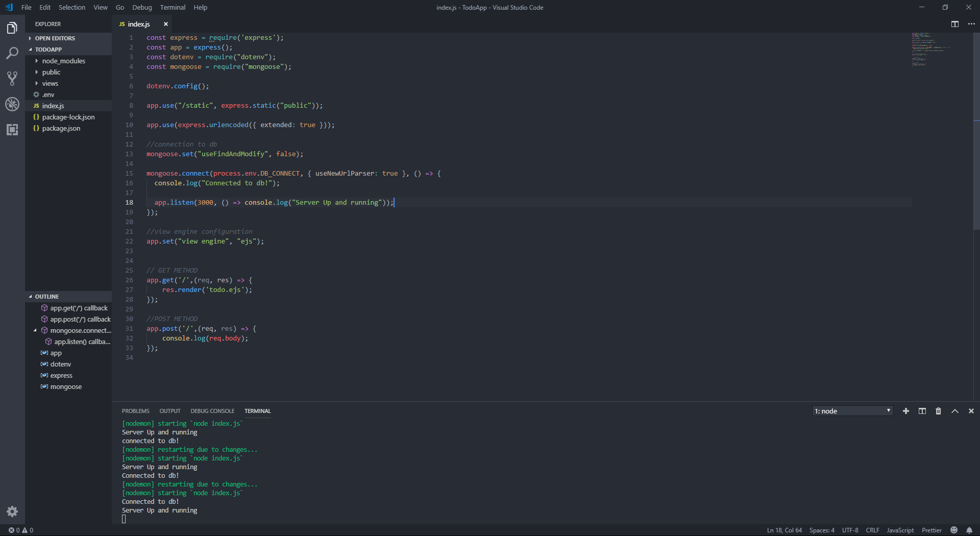The height and width of the screenshot is (536, 980).
Task: Open the Help menu
Action: click(200, 7)
